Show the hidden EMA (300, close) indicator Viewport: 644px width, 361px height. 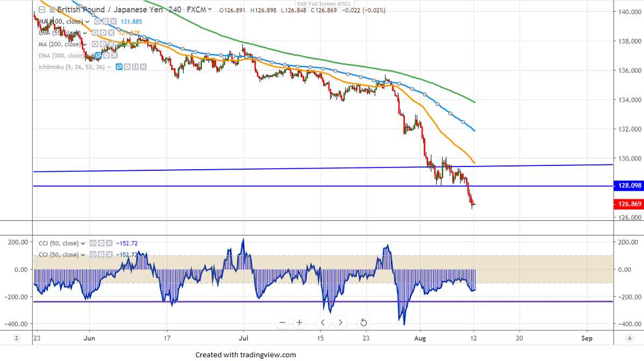99,55
